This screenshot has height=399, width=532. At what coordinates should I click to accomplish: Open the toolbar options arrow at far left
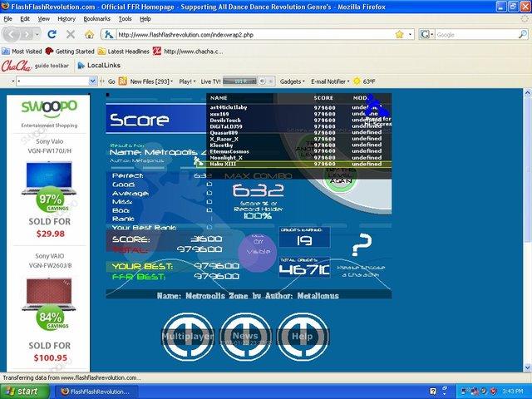pyautogui.click(x=13, y=81)
